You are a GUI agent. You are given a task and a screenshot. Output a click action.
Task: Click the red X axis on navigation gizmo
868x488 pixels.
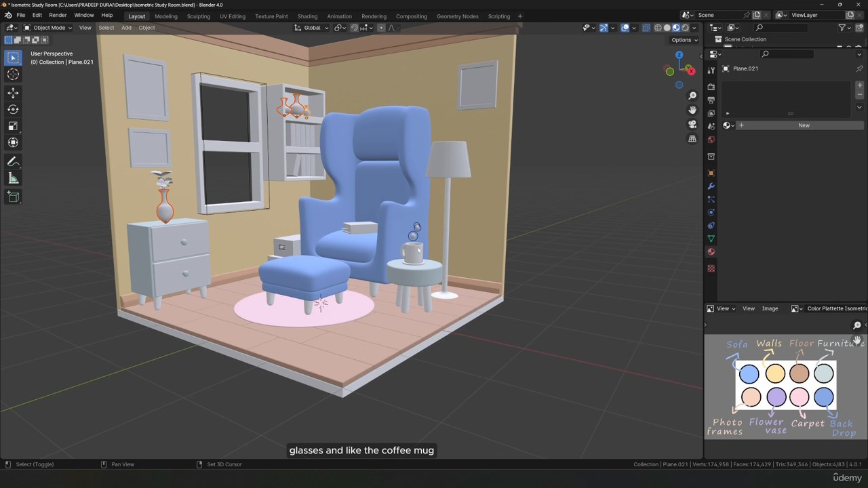pos(690,70)
